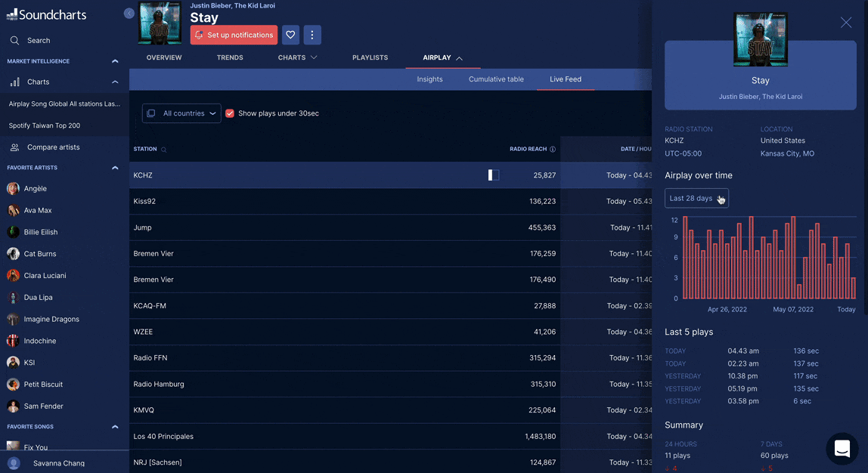The height and width of the screenshot is (473, 868).
Task: Collapse the Market Intelligence section
Action: coord(115,61)
